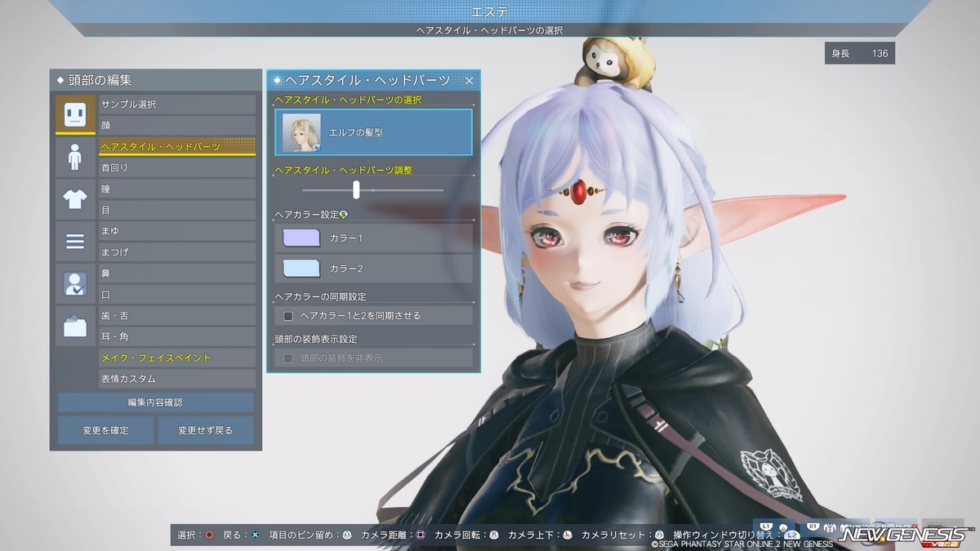Open メイク・フェイスペイント menu entry

click(177, 358)
